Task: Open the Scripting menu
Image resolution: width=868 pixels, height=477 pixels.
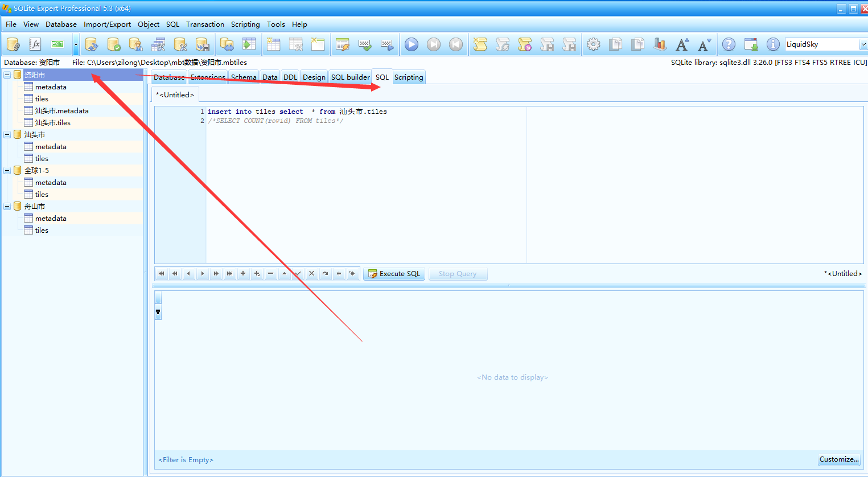Action: click(245, 24)
